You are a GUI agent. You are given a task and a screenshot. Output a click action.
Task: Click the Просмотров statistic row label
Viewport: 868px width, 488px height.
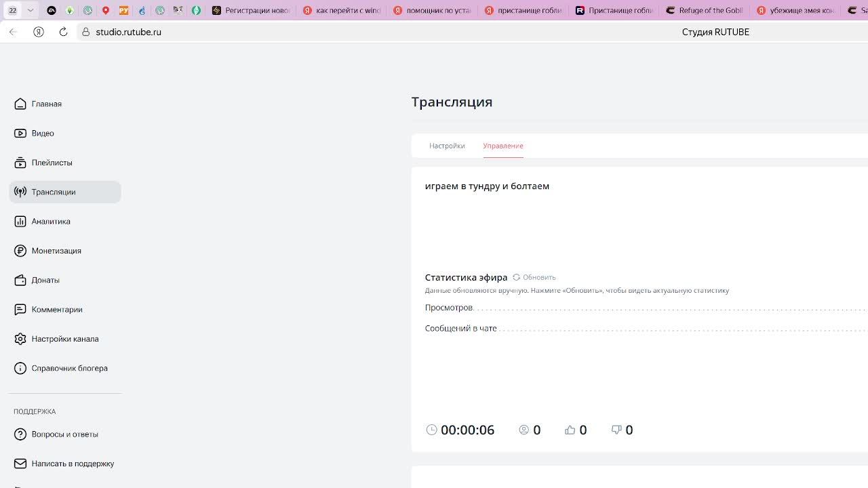pyautogui.click(x=449, y=308)
